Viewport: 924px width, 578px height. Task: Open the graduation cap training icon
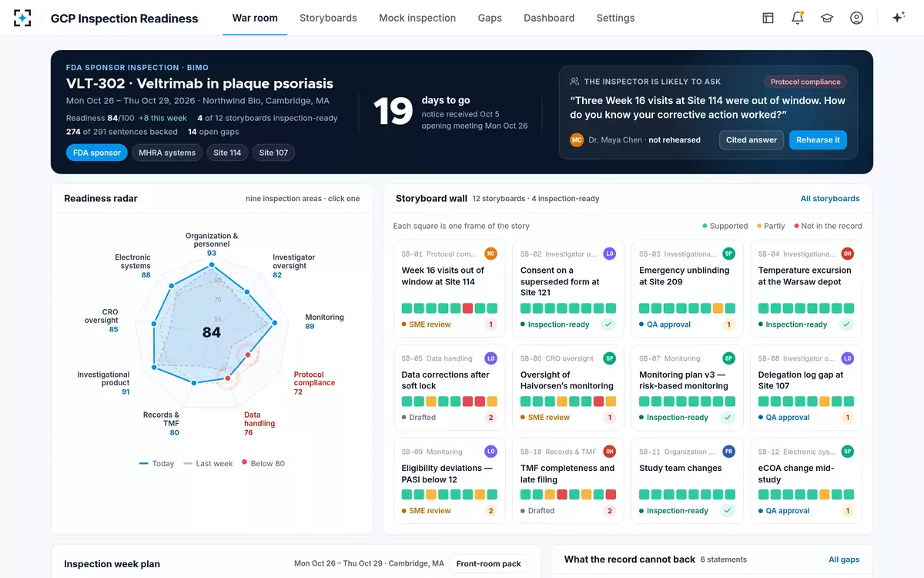[827, 18]
